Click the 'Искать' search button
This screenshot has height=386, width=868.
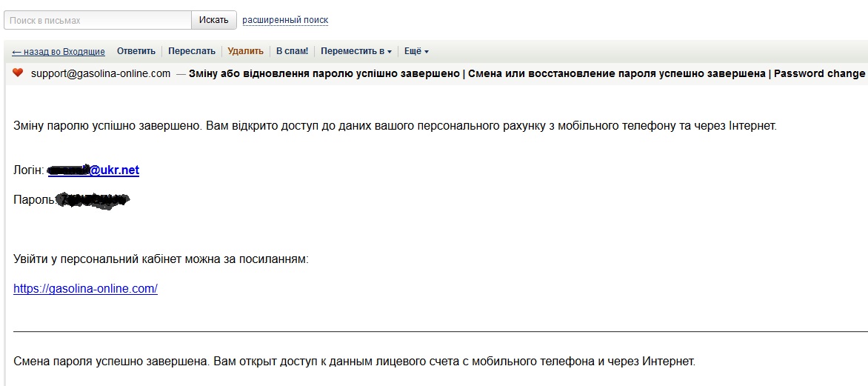[214, 20]
